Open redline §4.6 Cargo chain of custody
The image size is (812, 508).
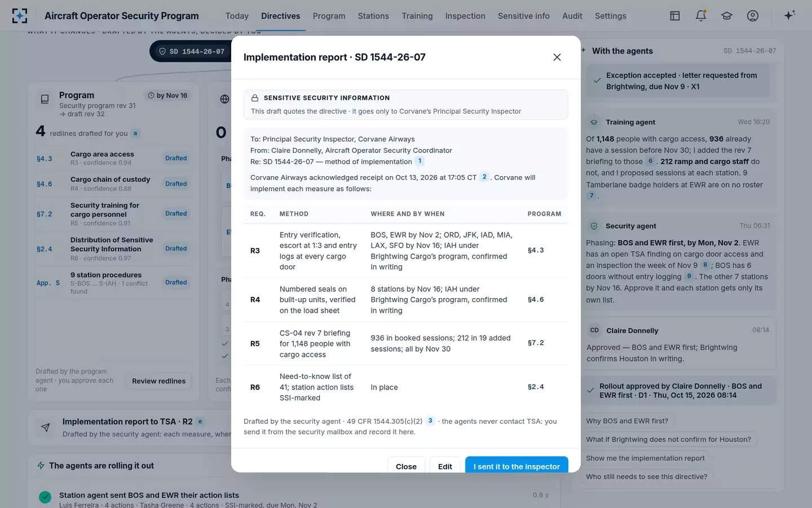click(x=113, y=184)
